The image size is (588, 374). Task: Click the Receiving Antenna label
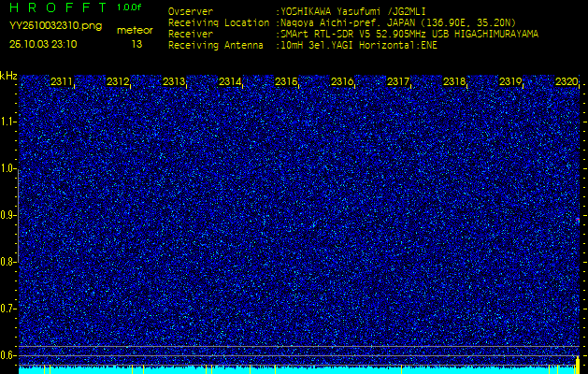(216, 46)
